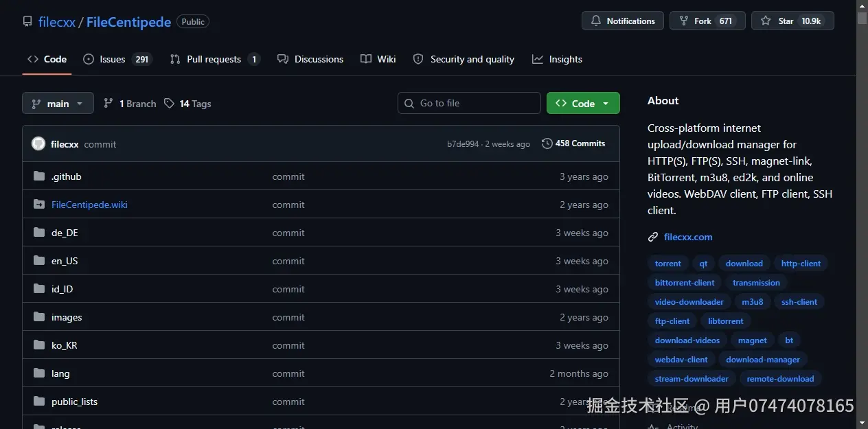Select the qt topic tag
The width and height of the screenshot is (868, 429).
pyautogui.click(x=704, y=264)
